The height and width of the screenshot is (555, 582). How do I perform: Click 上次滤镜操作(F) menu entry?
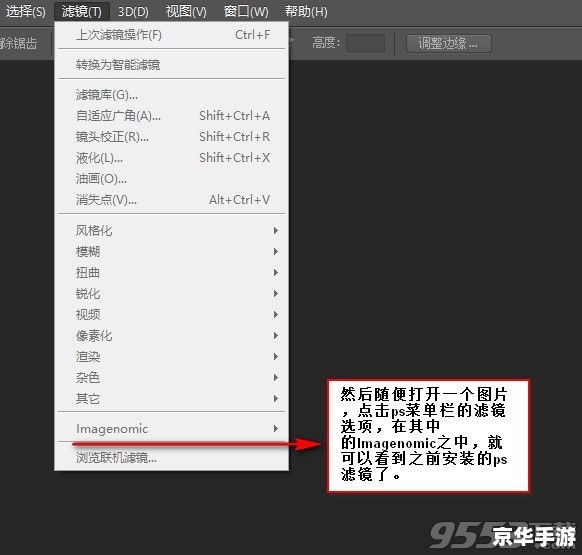coord(171,35)
